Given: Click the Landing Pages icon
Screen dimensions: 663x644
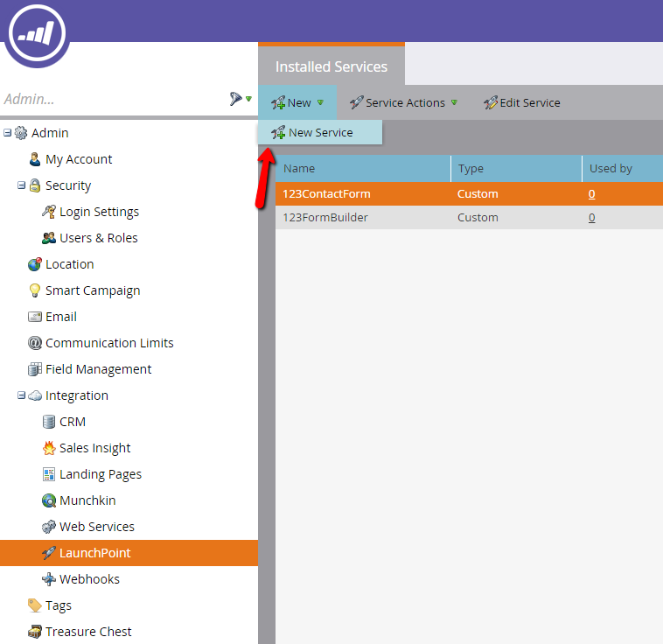Looking at the screenshot, I should click(49, 474).
